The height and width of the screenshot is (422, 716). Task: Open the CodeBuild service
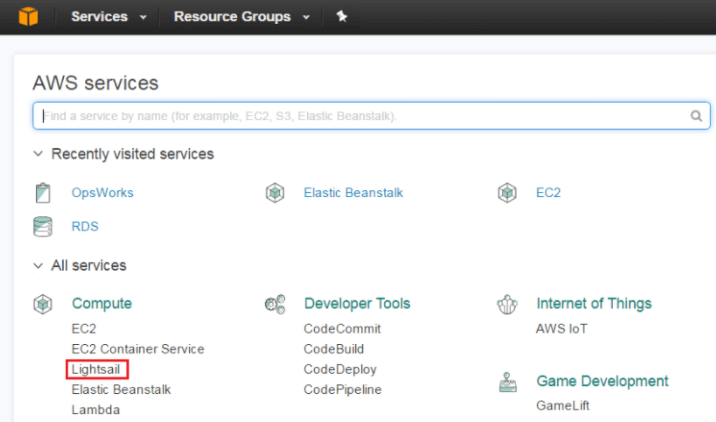pos(334,349)
